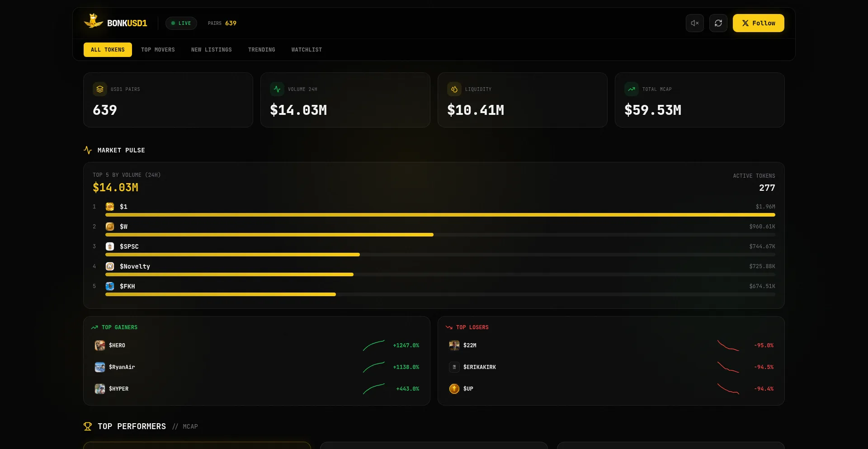Viewport: 868px width, 449px height.
Task: Open the Watchlist section
Action: pos(307,50)
